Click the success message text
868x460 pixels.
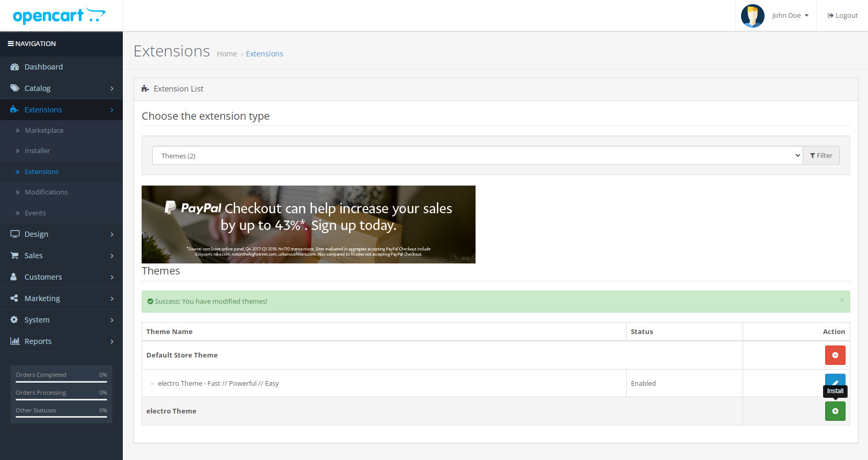(211, 301)
